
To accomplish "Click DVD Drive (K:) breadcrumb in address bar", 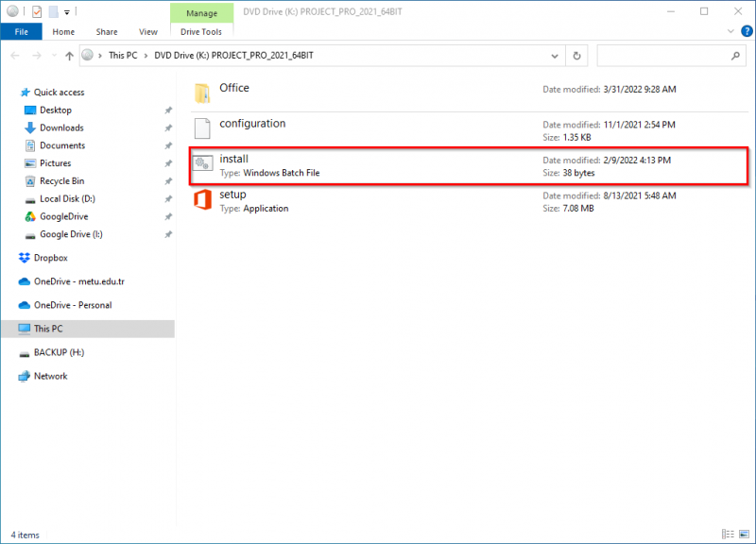I will point(233,56).
